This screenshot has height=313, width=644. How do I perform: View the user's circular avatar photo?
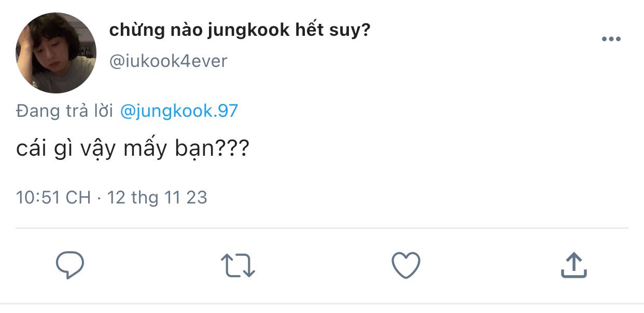tap(56, 53)
